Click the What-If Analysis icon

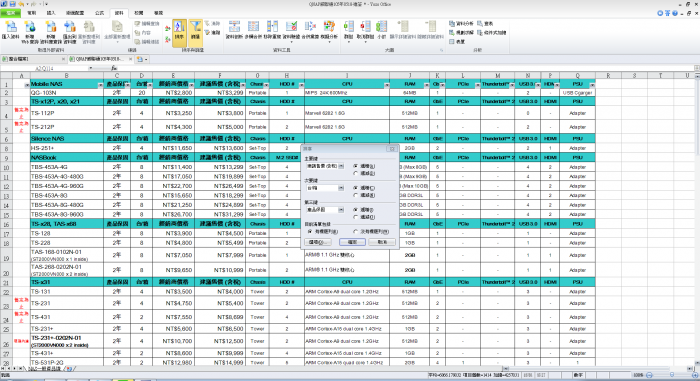point(329,27)
